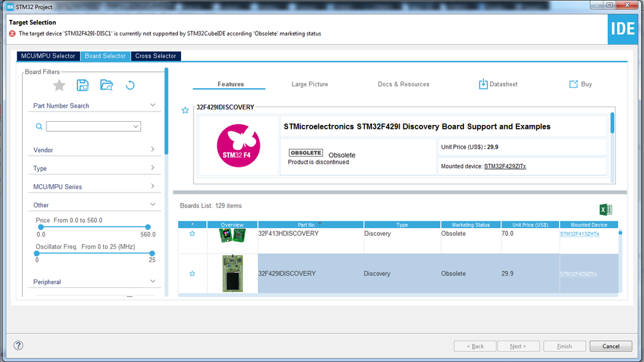Expand the Type filter section
This screenshot has width=644, height=362.
pos(152,167)
